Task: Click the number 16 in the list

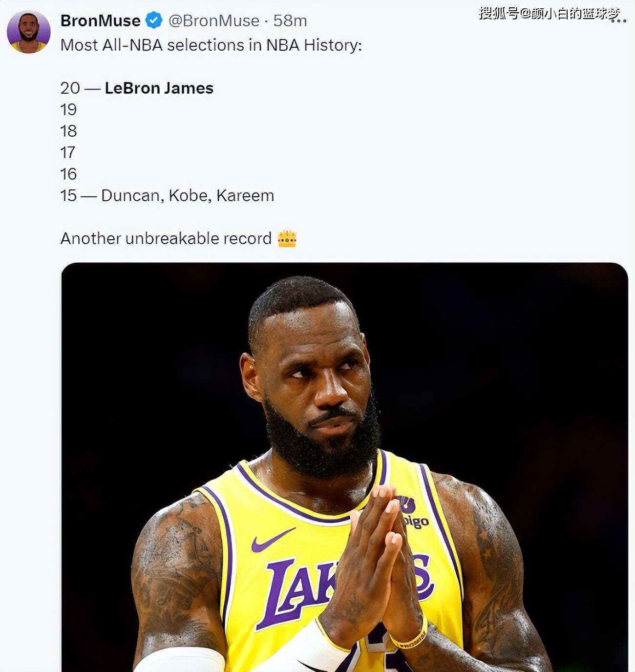Action: coord(68,174)
